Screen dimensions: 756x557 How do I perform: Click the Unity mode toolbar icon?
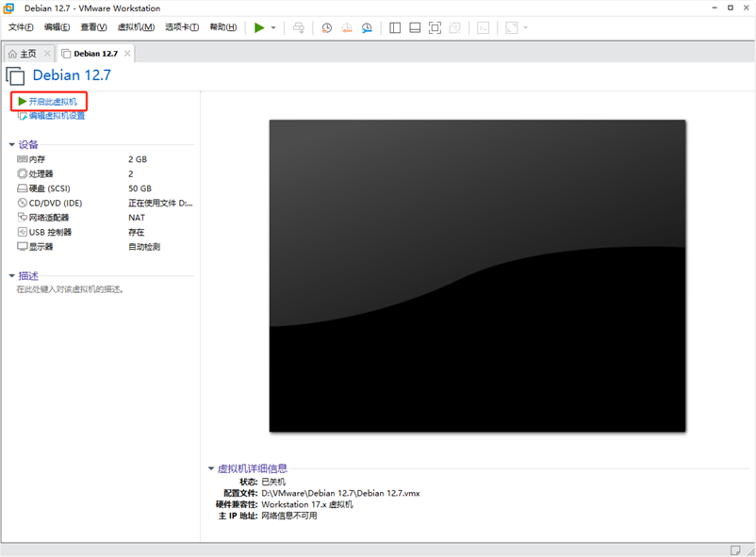(454, 28)
